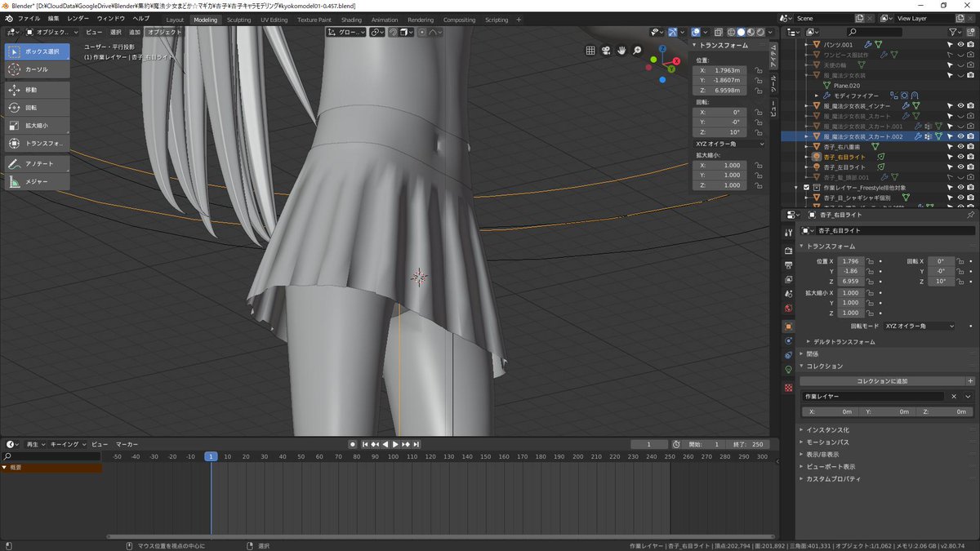The image size is (980, 551).
Task: Open the timeline キーイング menu button
Action: (x=68, y=444)
